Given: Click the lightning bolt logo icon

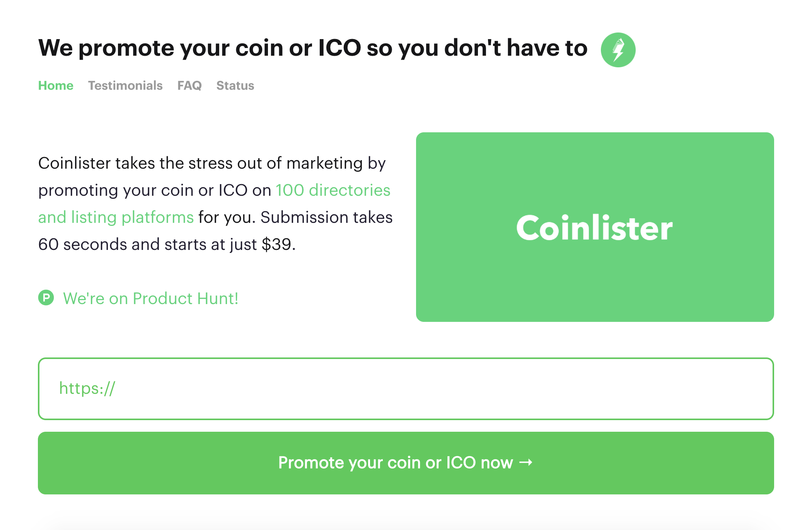Looking at the screenshot, I should 618,48.
